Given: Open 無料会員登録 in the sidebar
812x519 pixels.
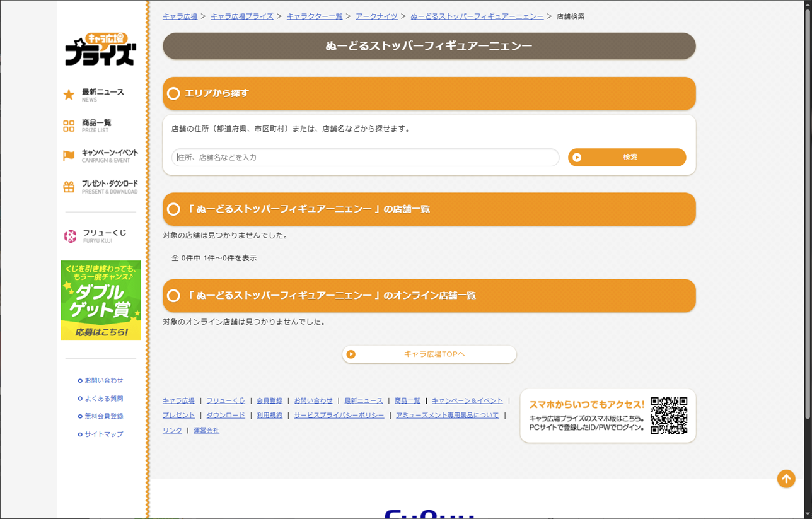Looking at the screenshot, I should pyautogui.click(x=104, y=416).
